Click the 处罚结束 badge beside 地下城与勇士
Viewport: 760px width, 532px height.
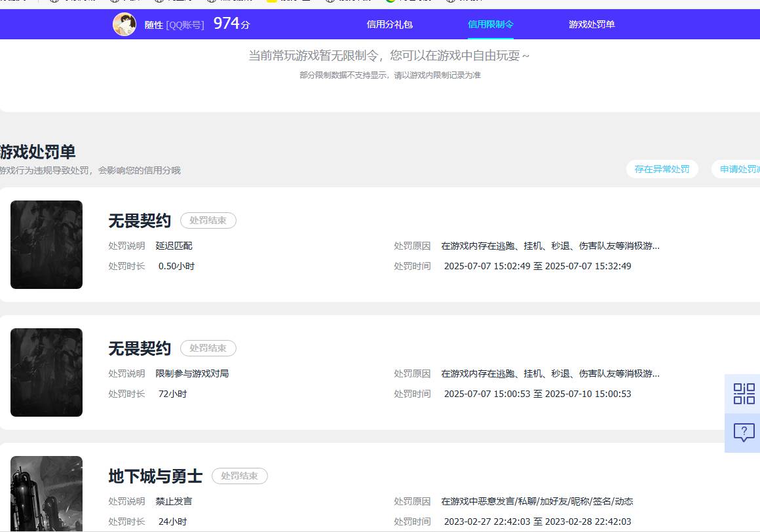coord(240,476)
